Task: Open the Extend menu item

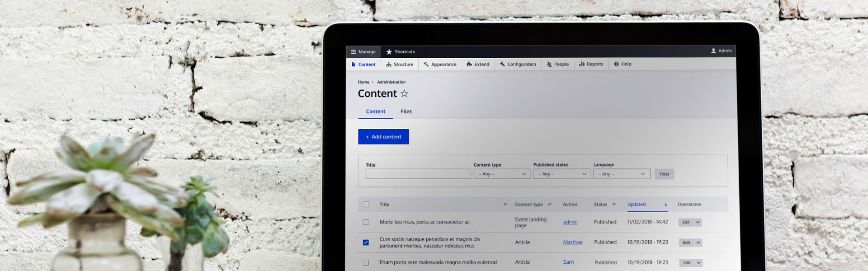Action: pyautogui.click(x=478, y=65)
